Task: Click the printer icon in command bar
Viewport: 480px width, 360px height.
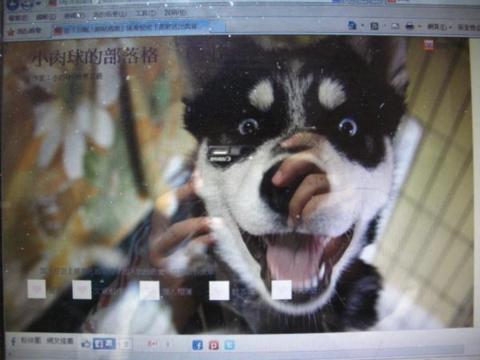Action: coord(410,26)
